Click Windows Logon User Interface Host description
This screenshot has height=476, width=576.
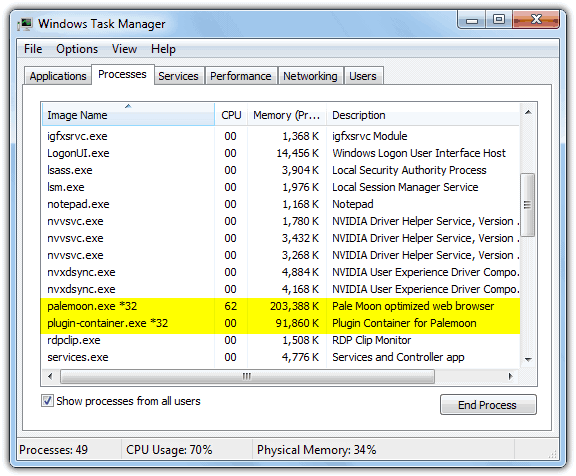click(x=419, y=153)
